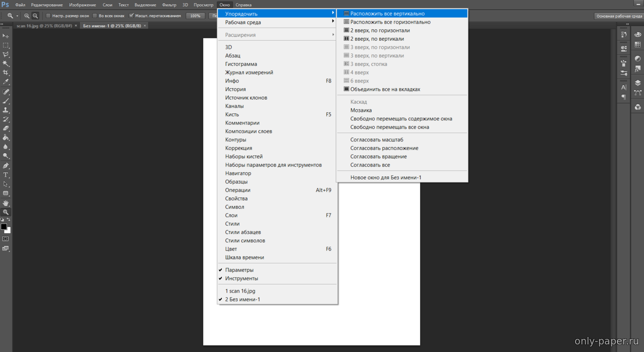644x352 pixels.
Task: Enable 'Настр. размер окон' checkbox
Action: 48,16
